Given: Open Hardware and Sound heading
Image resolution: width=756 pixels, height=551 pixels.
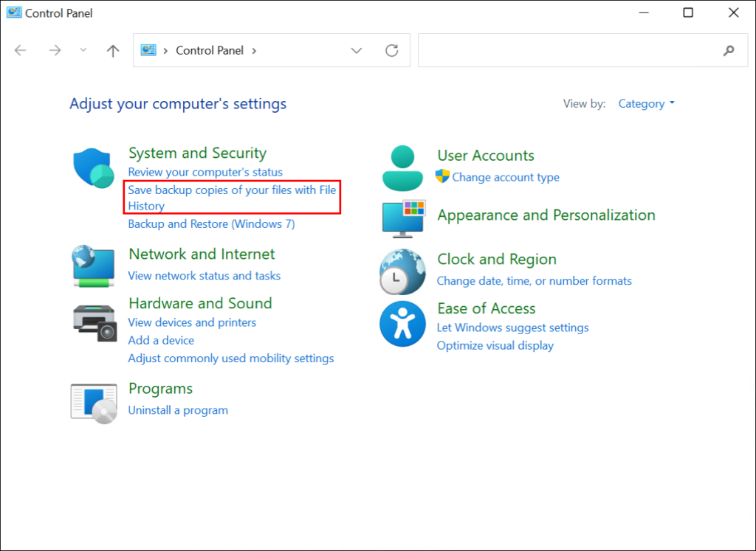Looking at the screenshot, I should coord(200,303).
